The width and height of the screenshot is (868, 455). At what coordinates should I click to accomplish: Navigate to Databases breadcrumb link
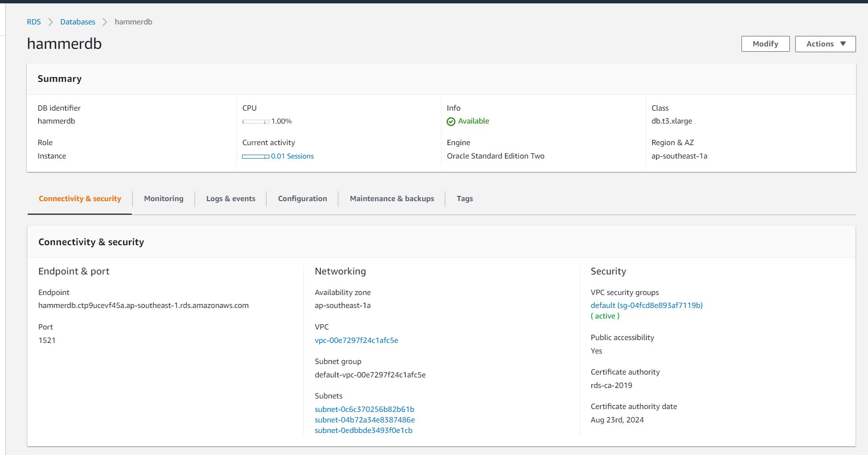pyautogui.click(x=78, y=22)
